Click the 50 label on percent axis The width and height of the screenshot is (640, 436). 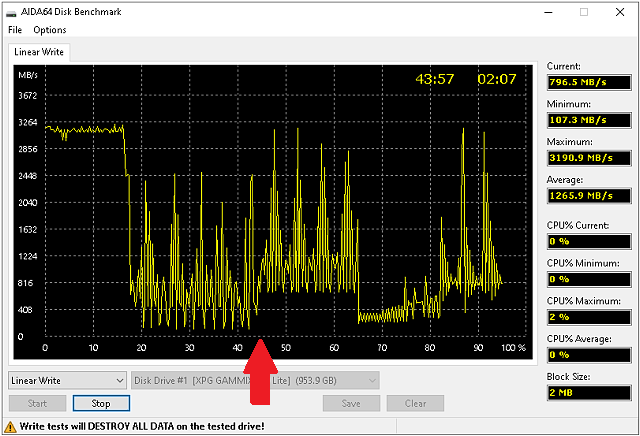(x=286, y=348)
